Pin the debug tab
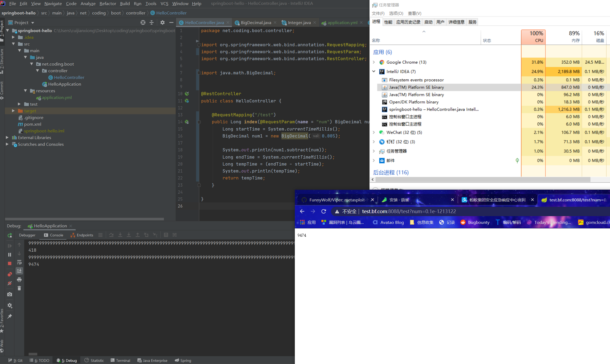 10,316
